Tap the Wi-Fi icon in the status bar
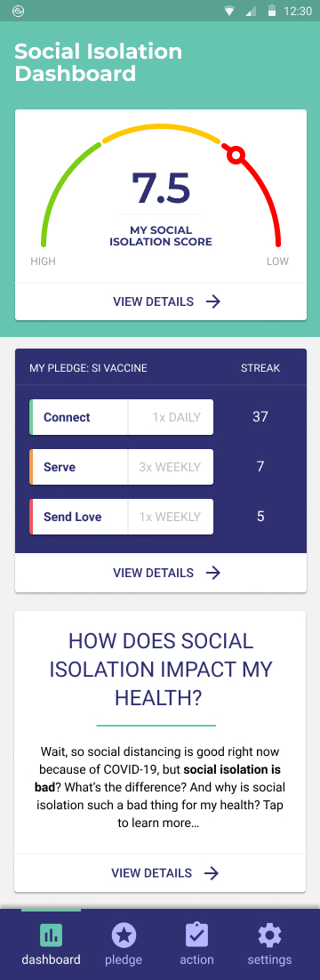320x980 pixels. click(x=230, y=12)
